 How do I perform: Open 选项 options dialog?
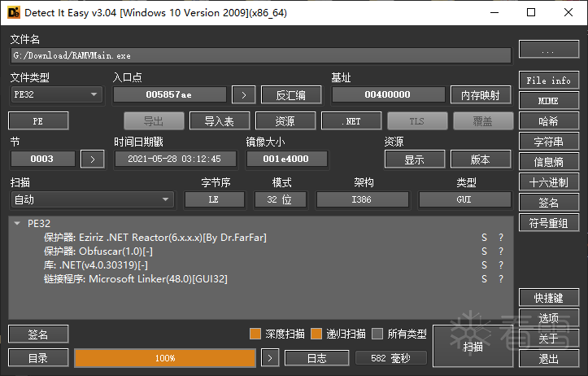tap(549, 318)
